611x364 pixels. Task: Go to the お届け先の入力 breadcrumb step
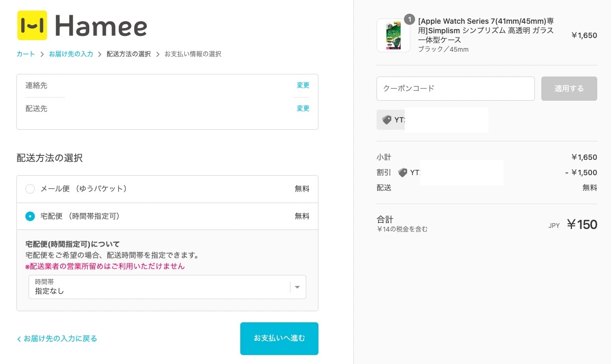71,54
